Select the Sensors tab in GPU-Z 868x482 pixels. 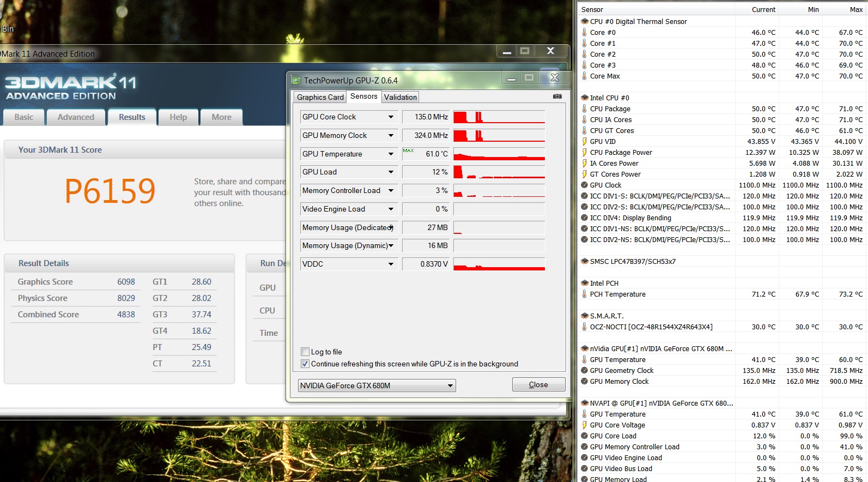(364, 96)
